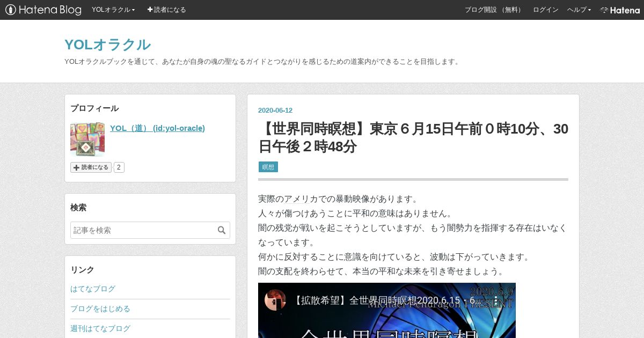Click the blog description text under title
This screenshot has width=644, height=338.
tap(262, 62)
